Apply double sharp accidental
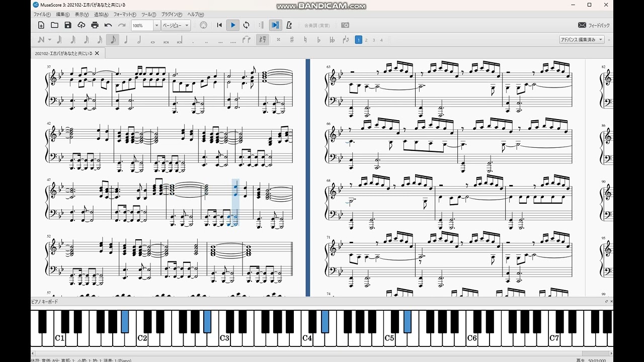This screenshot has width=644, height=362. pyautogui.click(x=278, y=40)
